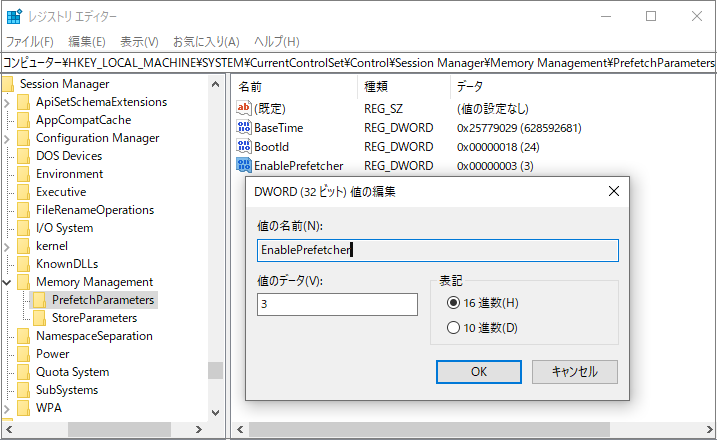Viewport: 717px width, 440px height.
Task: Select the Configuration Manager folder icon
Action: [x=23, y=138]
